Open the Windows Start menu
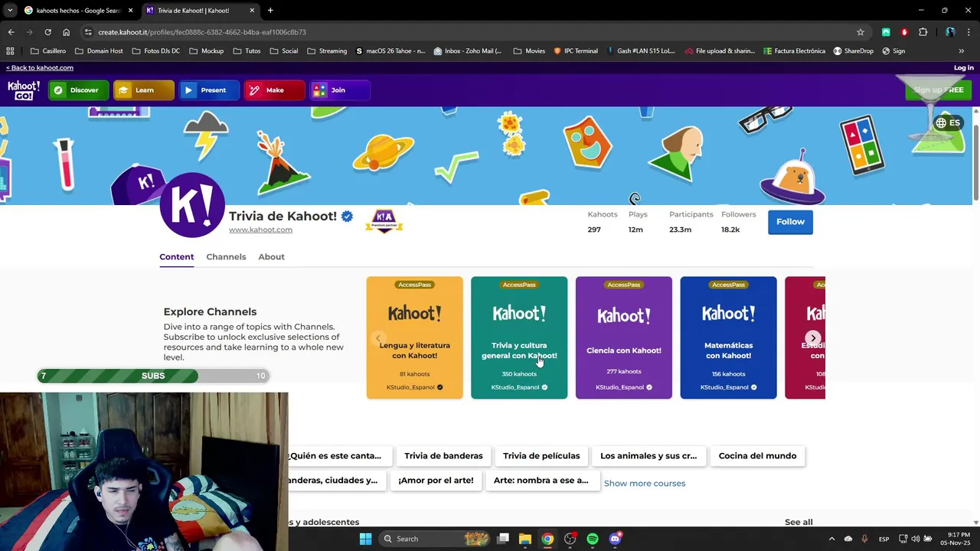This screenshot has height=551, width=980. [x=365, y=539]
